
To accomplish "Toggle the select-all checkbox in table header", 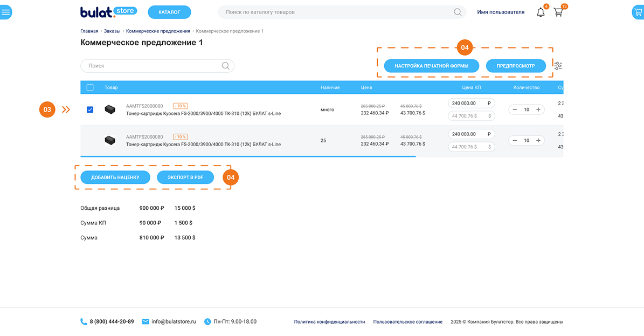I will 90,87.
